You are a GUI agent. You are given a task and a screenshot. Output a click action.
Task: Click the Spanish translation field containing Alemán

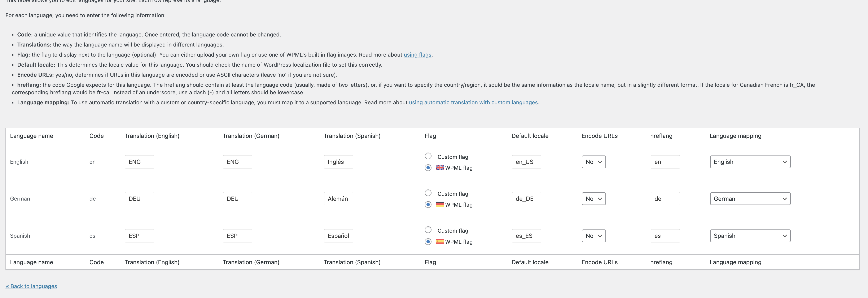338,198
